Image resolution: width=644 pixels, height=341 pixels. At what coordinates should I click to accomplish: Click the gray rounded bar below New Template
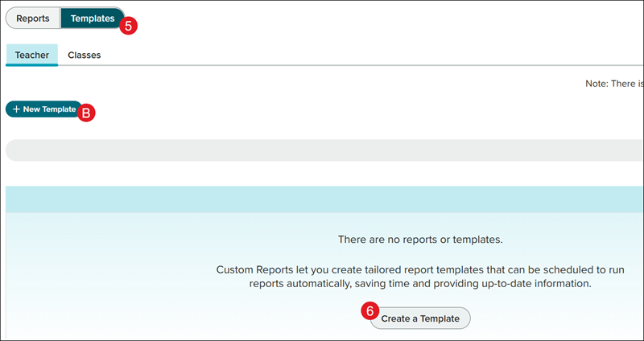pos(322,150)
